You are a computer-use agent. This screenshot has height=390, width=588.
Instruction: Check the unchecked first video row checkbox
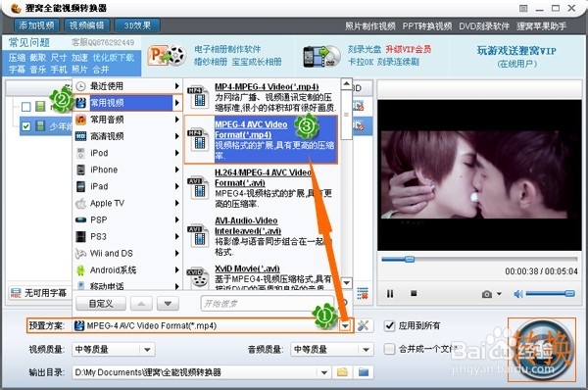(26, 107)
